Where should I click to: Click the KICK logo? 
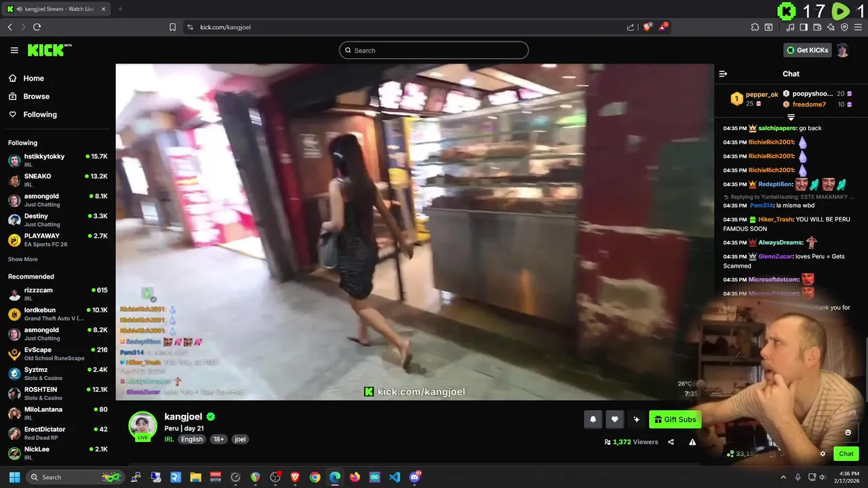pos(49,50)
